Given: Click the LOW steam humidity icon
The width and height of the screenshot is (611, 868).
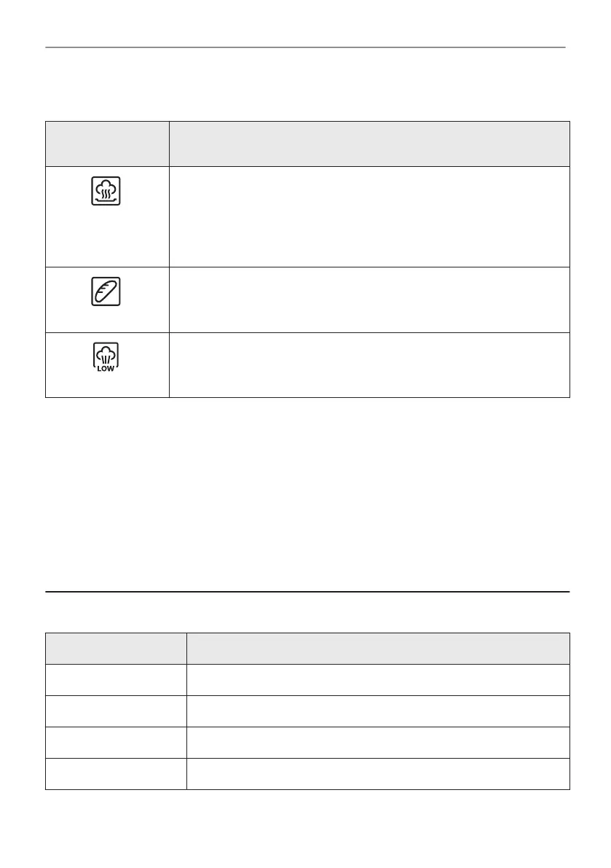Looking at the screenshot, I should (106, 357).
